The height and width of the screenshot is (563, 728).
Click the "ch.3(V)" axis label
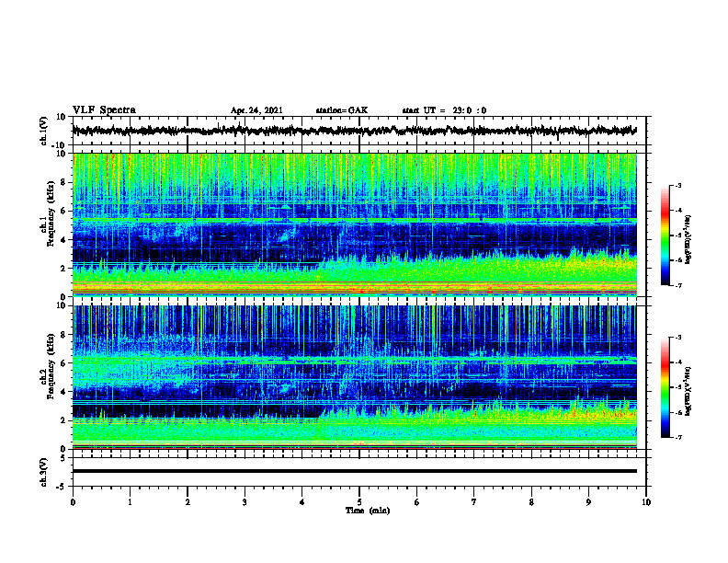click(44, 472)
